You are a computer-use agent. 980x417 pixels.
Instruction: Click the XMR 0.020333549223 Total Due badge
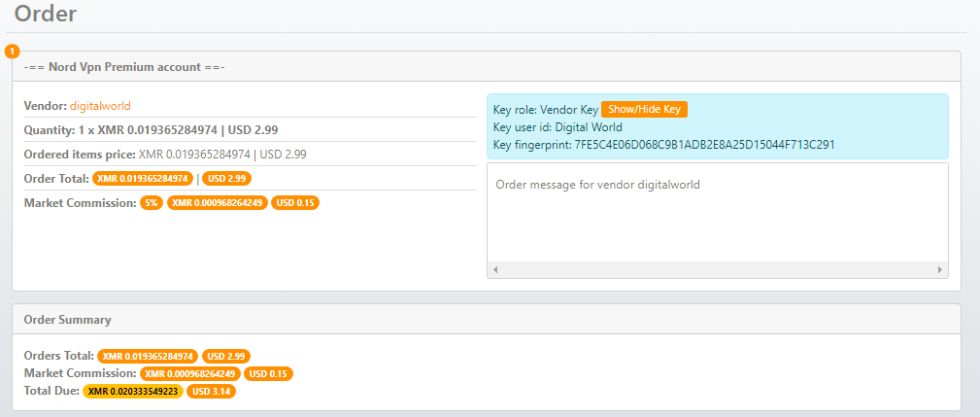click(132, 391)
